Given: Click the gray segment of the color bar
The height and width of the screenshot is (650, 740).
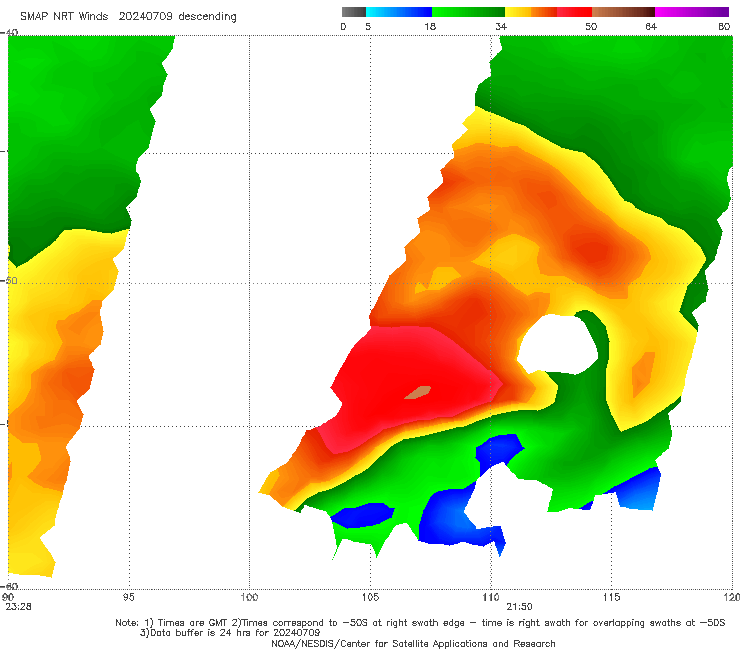Looking at the screenshot, I should 354,12.
